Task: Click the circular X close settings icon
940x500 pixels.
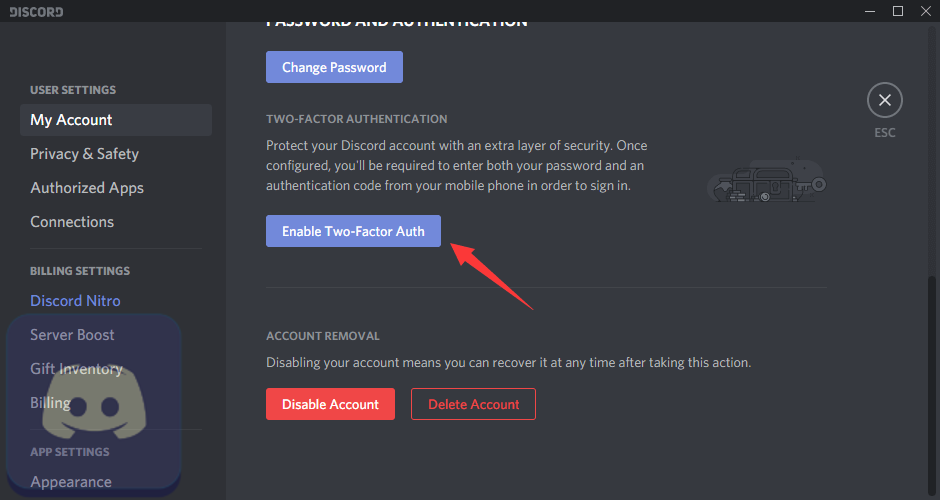Action: pos(884,100)
